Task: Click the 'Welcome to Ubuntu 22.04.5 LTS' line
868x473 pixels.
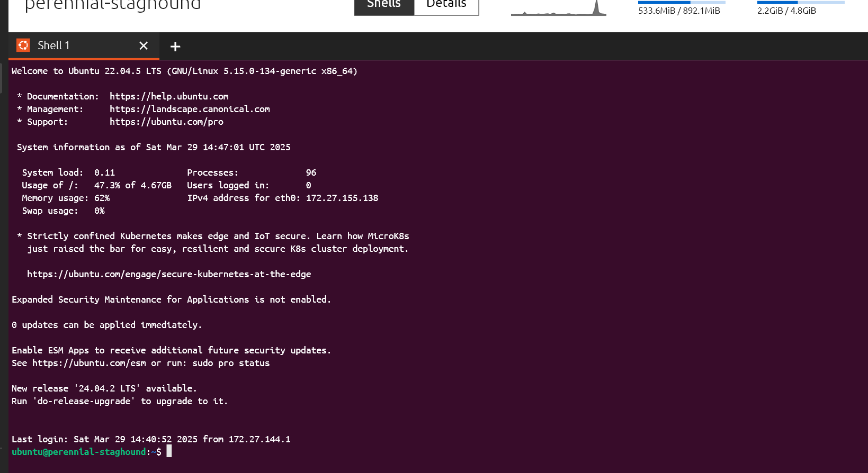Action: pyautogui.click(x=184, y=71)
